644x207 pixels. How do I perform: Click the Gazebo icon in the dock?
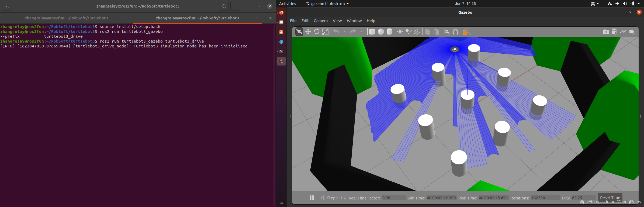point(281,61)
